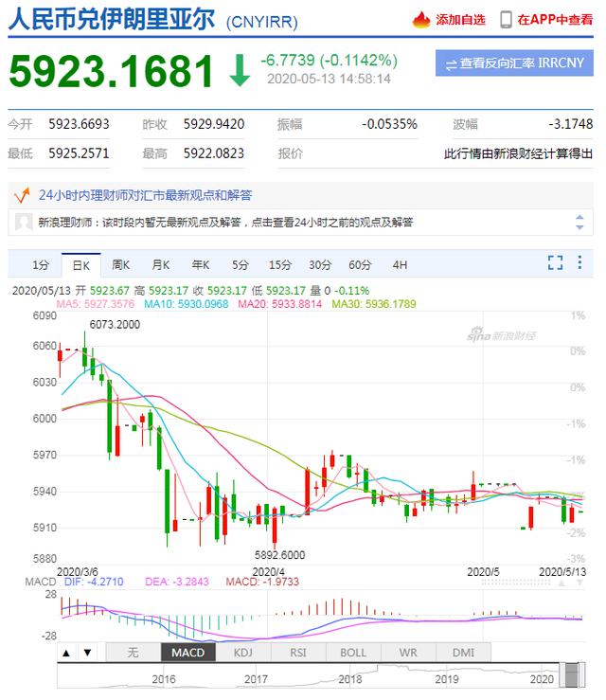Image resolution: width=606 pixels, height=700 pixels.
Task: Open the 在APP中查看 link
Action: [555, 20]
